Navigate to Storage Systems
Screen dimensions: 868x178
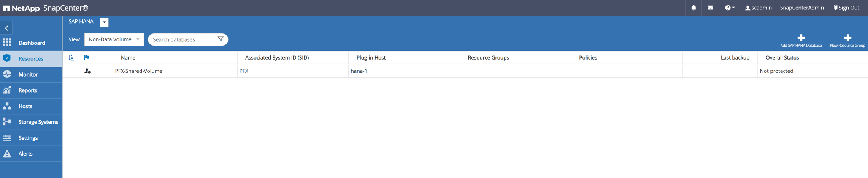pos(38,122)
